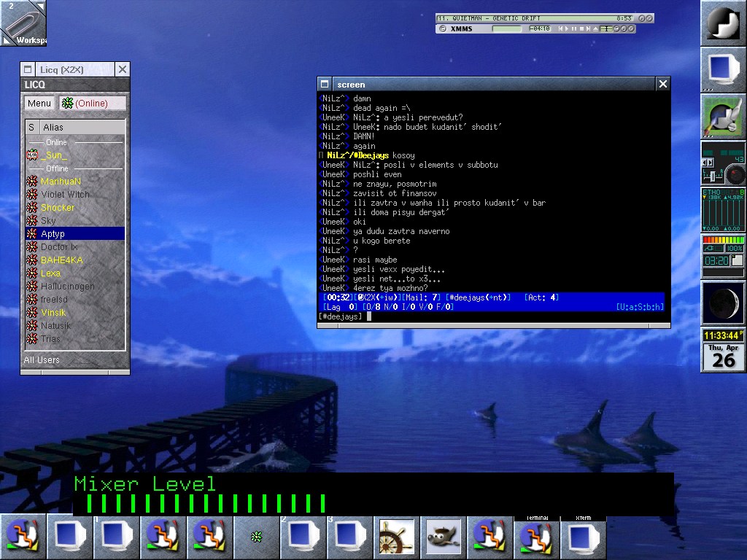Click the battery monitor dockapp
This screenshot has height=560, width=747.
tap(723, 256)
